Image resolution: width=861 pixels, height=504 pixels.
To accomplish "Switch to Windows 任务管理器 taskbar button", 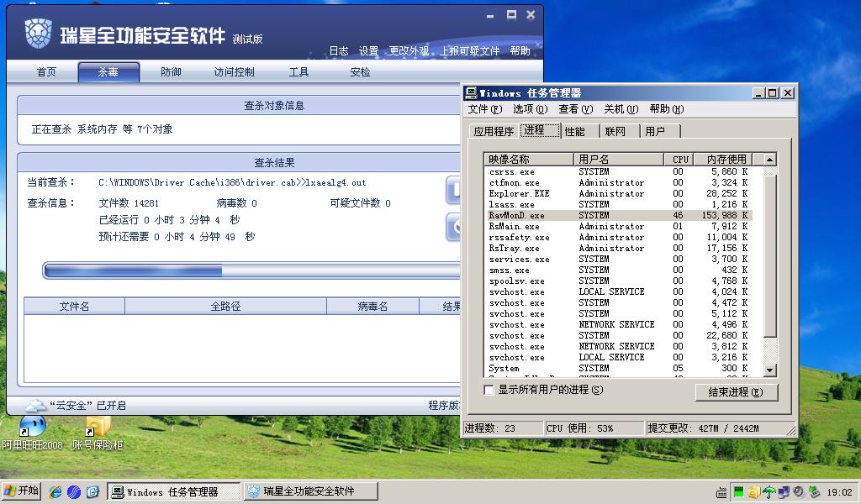I will [x=173, y=491].
